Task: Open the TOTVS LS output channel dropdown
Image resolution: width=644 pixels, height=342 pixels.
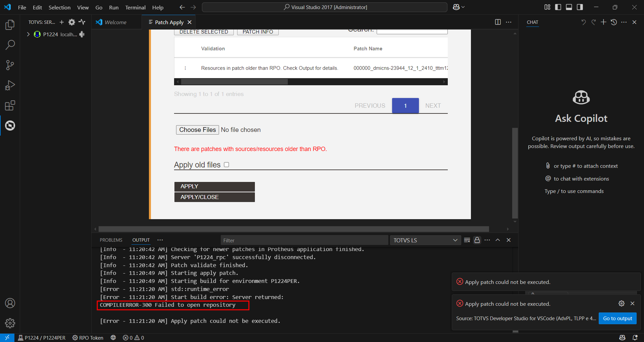Action: coord(425,240)
